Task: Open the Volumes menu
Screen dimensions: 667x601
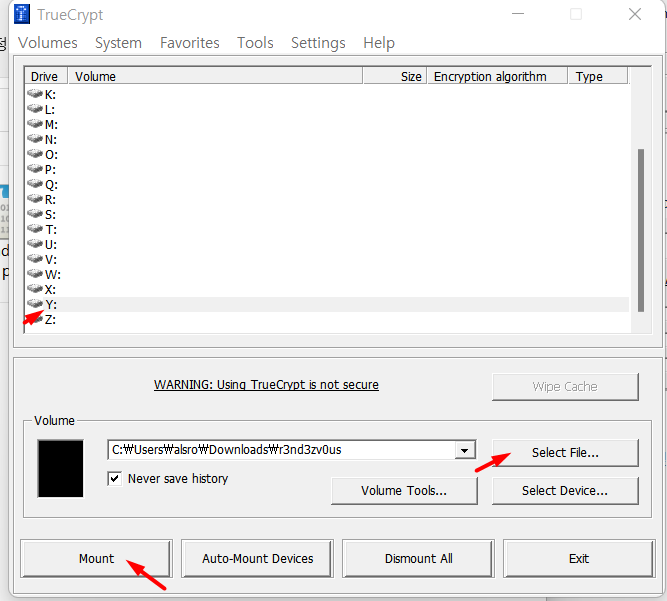Action: click(48, 43)
